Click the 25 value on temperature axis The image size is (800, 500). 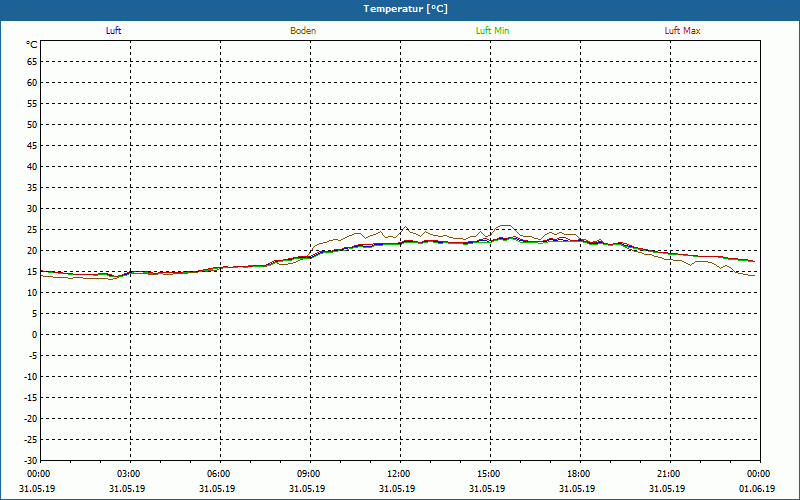pos(32,230)
